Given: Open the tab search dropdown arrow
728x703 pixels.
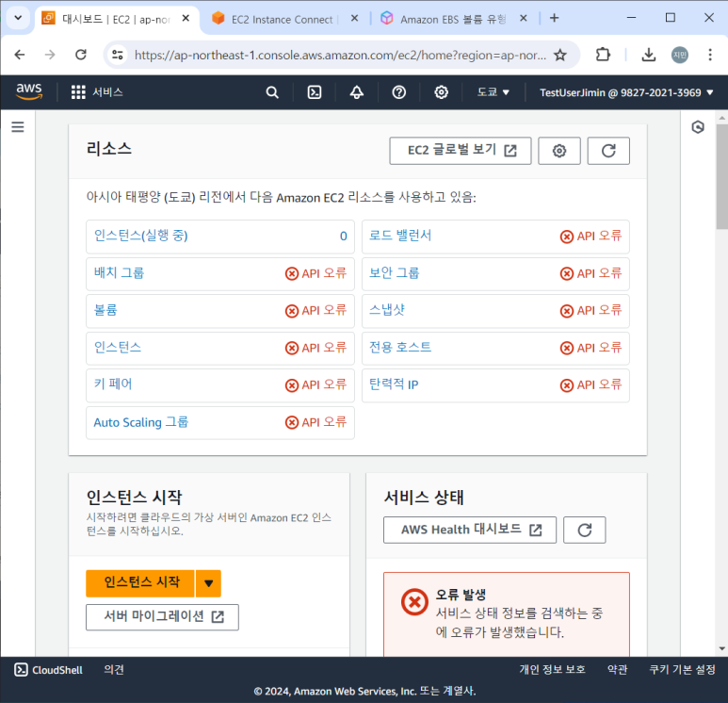Looking at the screenshot, I should click(18, 18).
